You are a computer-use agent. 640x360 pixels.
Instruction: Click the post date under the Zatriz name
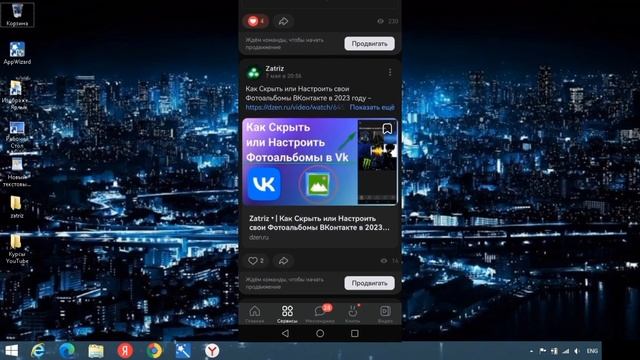point(284,76)
